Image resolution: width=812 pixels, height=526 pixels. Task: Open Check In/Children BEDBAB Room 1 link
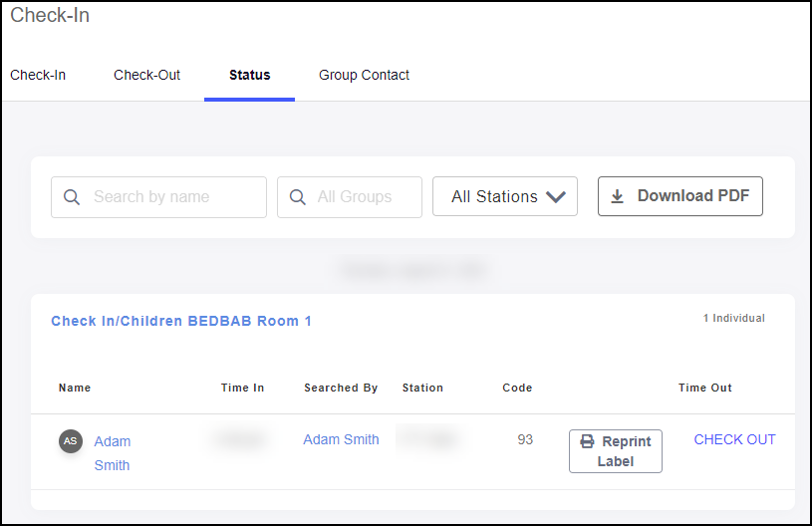coord(181,321)
